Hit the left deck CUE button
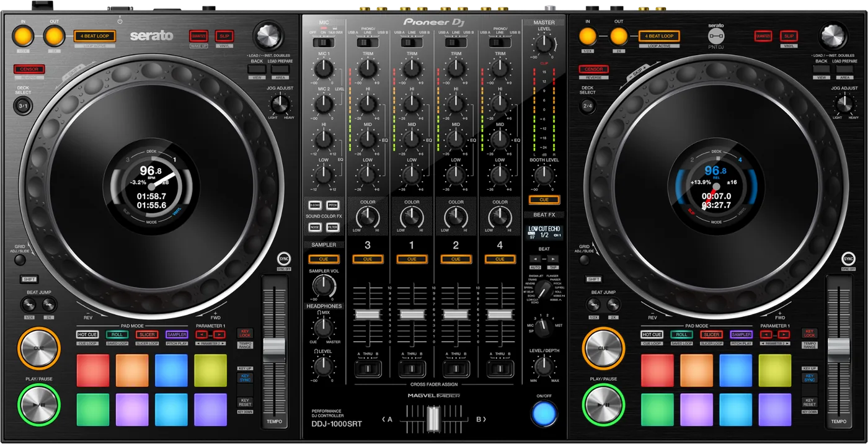868x444 pixels. 38,348
